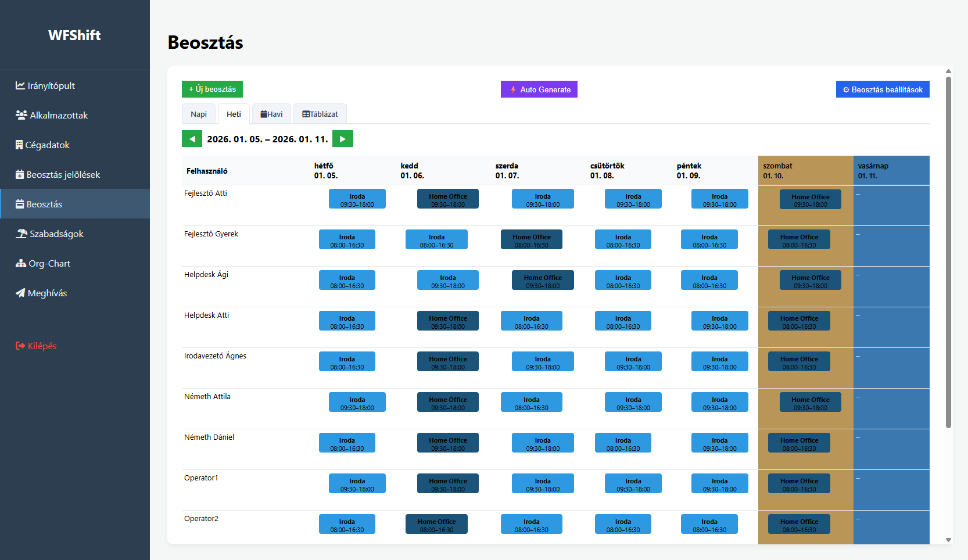The image size is (968, 560).
Task: Click the Új beosztás button
Action: [212, 89]
